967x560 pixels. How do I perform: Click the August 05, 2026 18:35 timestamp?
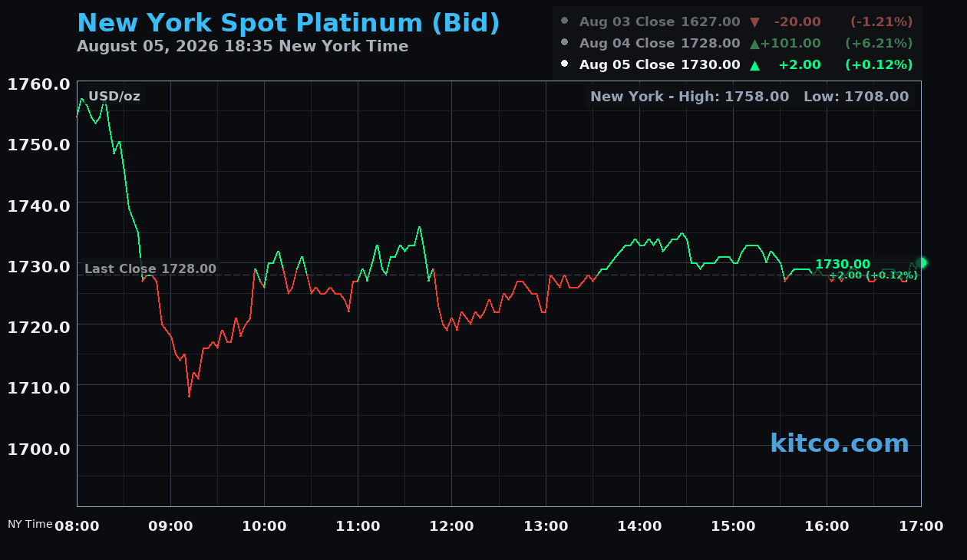243,46
